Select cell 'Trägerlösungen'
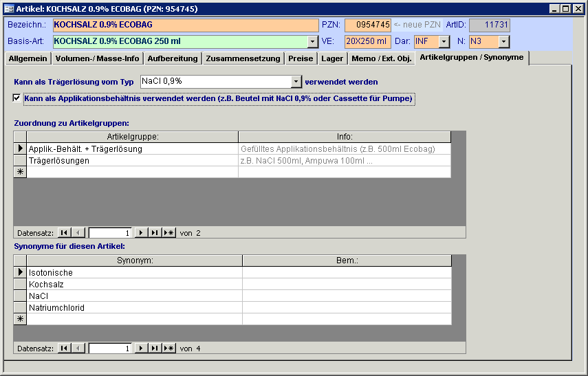 [132, 160]
